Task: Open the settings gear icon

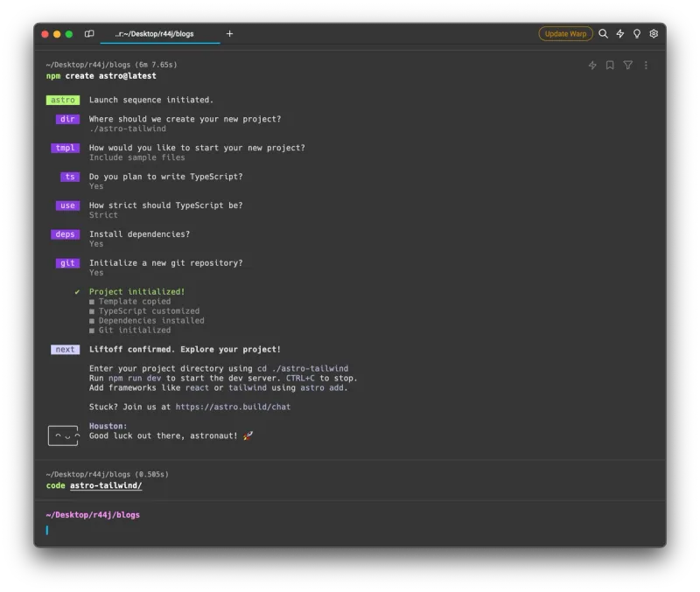Action: tap(654, 34)
